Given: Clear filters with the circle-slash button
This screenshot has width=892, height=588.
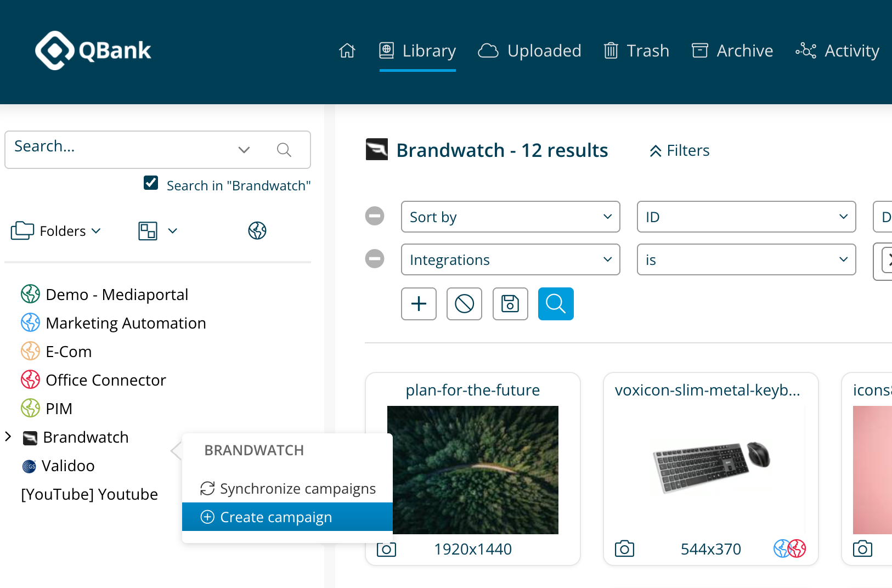Looking at the screenshot, I should tap(464, 304).
